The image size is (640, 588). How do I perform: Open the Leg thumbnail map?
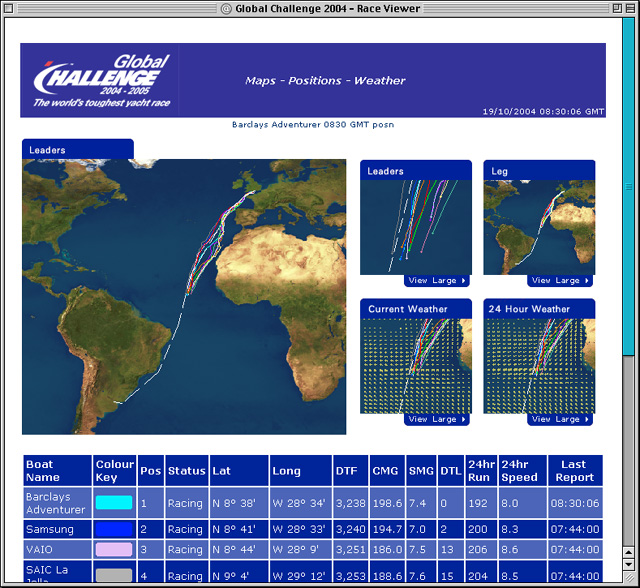(539, 227)
